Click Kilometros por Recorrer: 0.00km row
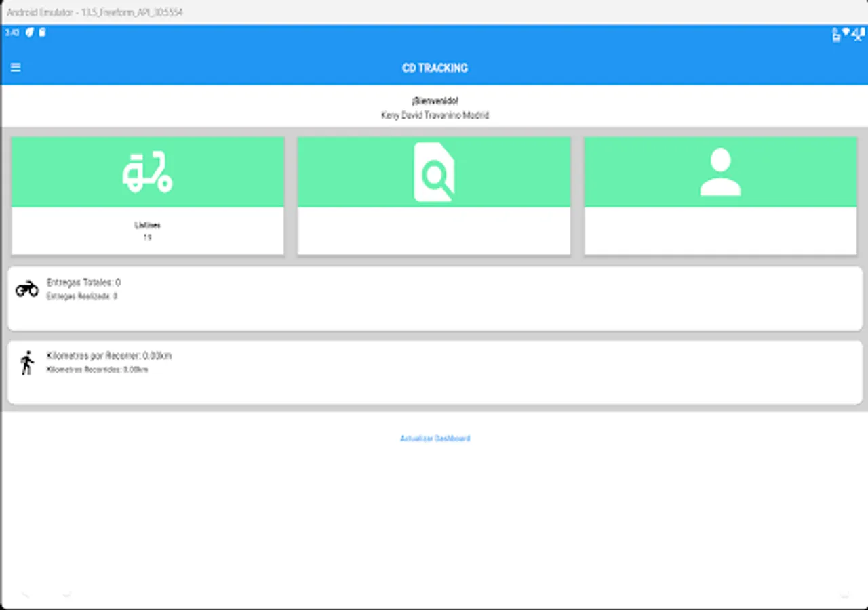This screenshot has height=610, width=868. pyautogui.click(x=108, y=355)
